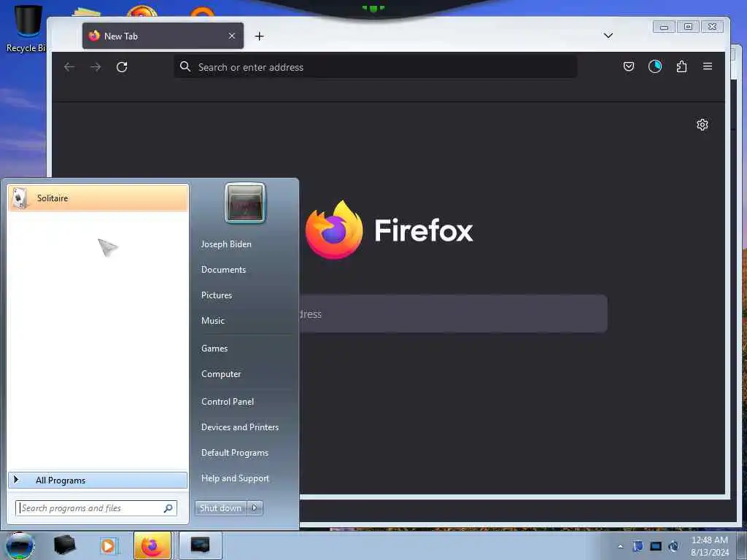Open Control Panel
The image size is (747, 560).
point(228,402)
